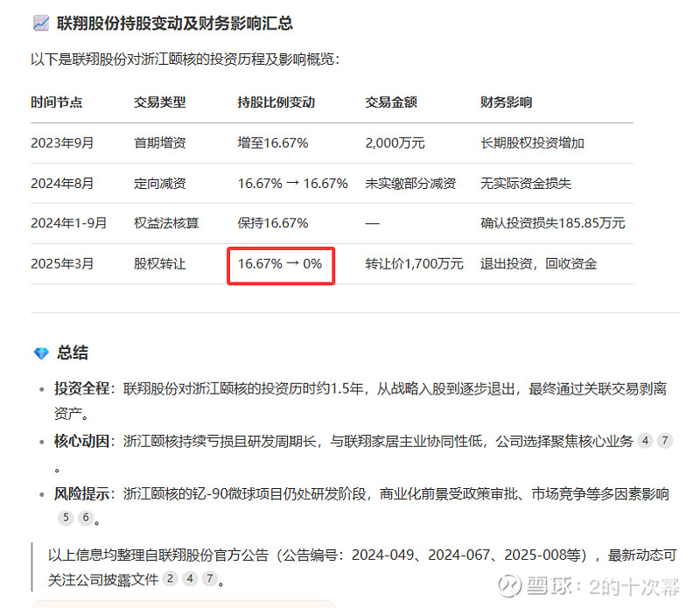Click the 财务影响 column header
Viewport: 700px width, 608px height.
click(x=507, y=102)
